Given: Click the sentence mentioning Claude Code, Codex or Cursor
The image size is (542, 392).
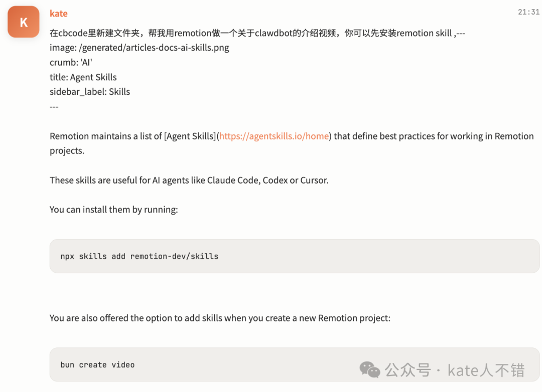Looking at the screenshot, I should click(189, 180).
